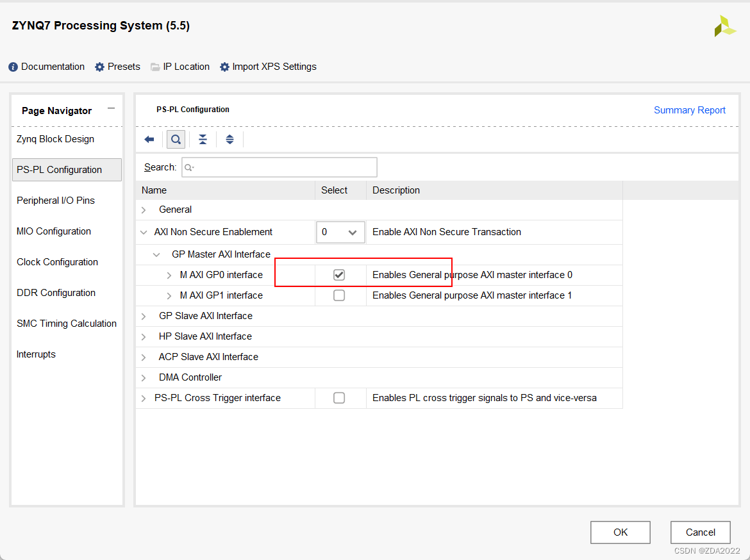Viewport: 750px width, 560px height.
Task: Click the back arrow toolbar icon
Action: [x=149, y=139]
